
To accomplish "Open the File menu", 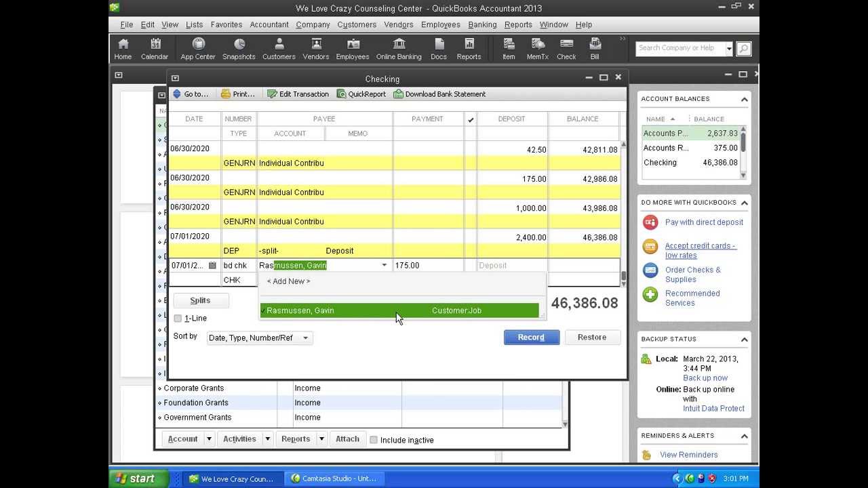I will (x=127, y=24).
